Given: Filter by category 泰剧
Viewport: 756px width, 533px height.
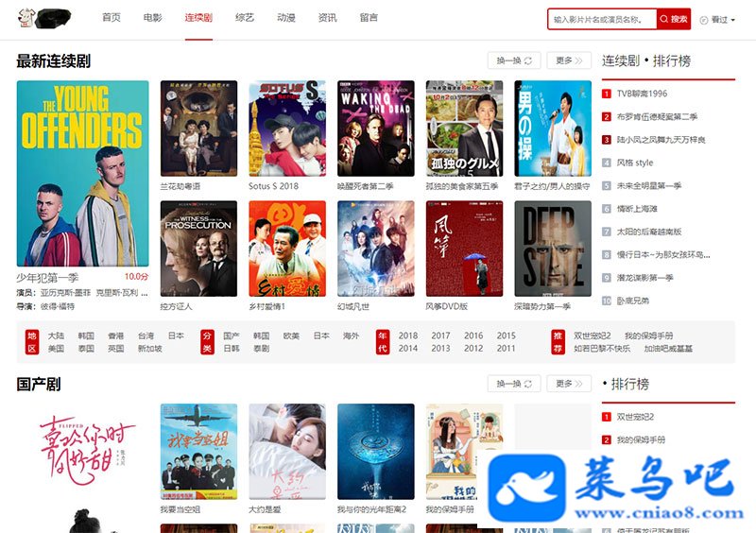Looking at the screenshot, I should 262,349.
